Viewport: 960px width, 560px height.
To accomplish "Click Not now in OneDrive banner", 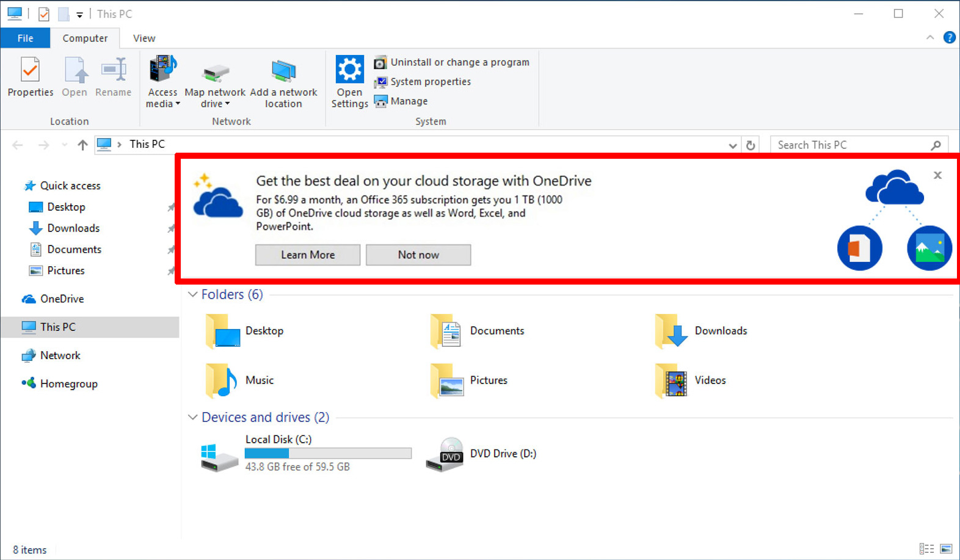I will 418,255.
